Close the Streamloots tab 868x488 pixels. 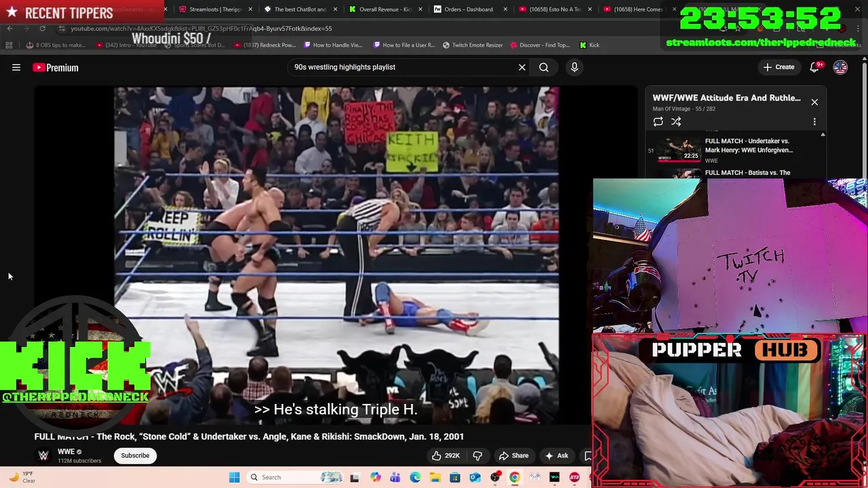[x=250, y=9]
